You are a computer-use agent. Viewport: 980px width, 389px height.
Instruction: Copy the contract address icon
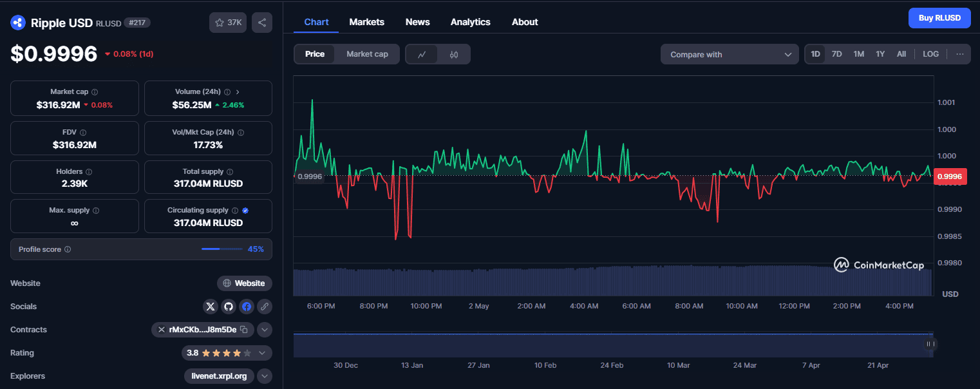point(243,330)
